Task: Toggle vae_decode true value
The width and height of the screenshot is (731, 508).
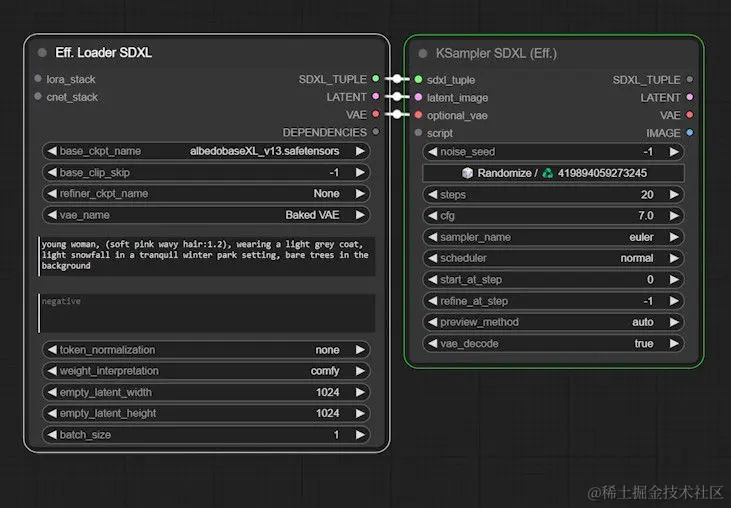Action: click(x=644, y=343)
